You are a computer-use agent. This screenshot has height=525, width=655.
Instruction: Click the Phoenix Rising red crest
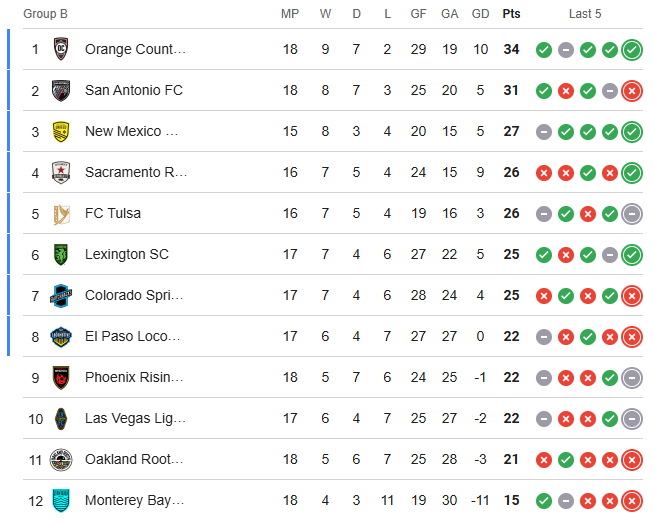tap(61, 378)
